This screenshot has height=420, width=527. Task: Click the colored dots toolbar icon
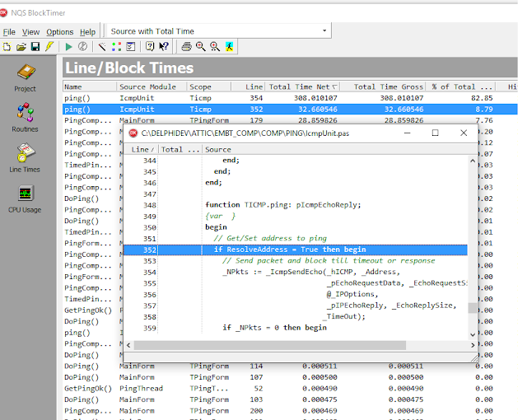click(116, 46)
